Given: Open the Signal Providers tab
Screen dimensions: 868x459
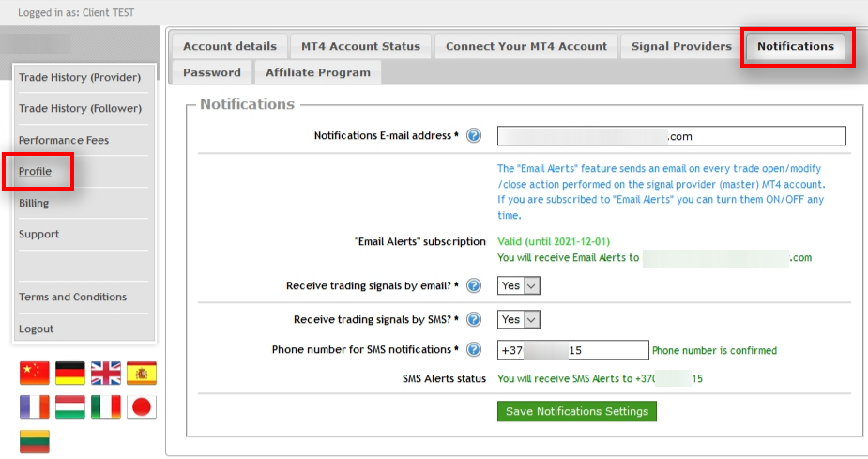Looking at the screenshot, I should click(681, 46).
